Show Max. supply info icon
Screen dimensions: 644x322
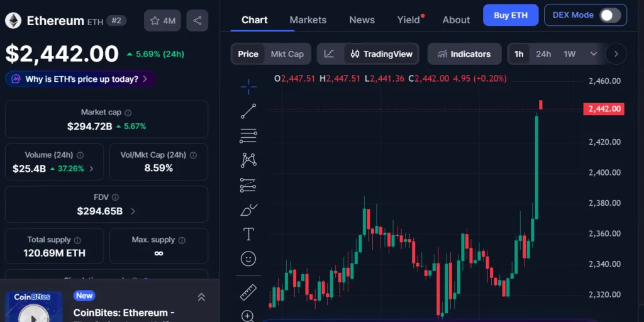182,240
